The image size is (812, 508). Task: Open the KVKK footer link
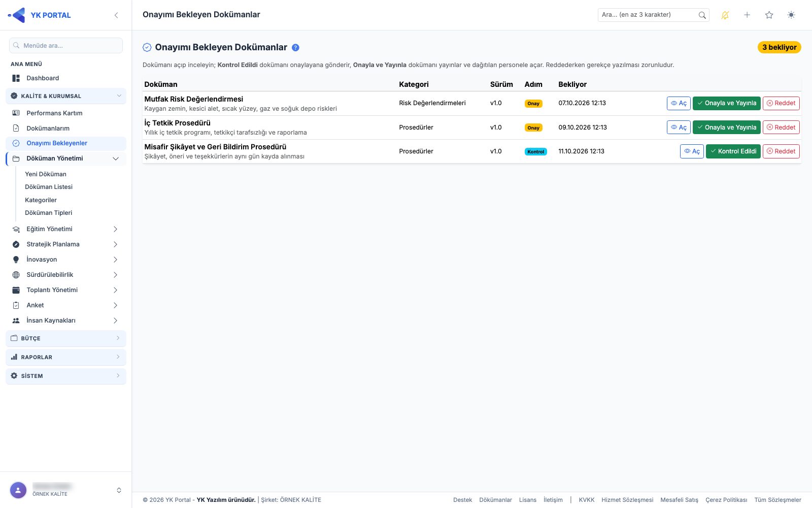click(586, 500)
